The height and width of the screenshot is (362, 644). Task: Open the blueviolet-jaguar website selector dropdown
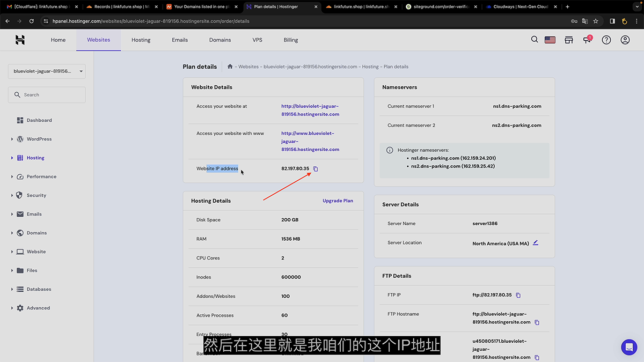(47, 71)
